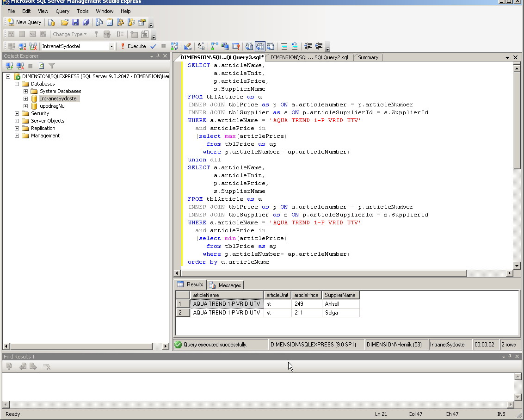Image resolution: width=524 pixels, height=420 pixels.
Task: Click Increase Indent icon
Action: (x=319, y=46)
